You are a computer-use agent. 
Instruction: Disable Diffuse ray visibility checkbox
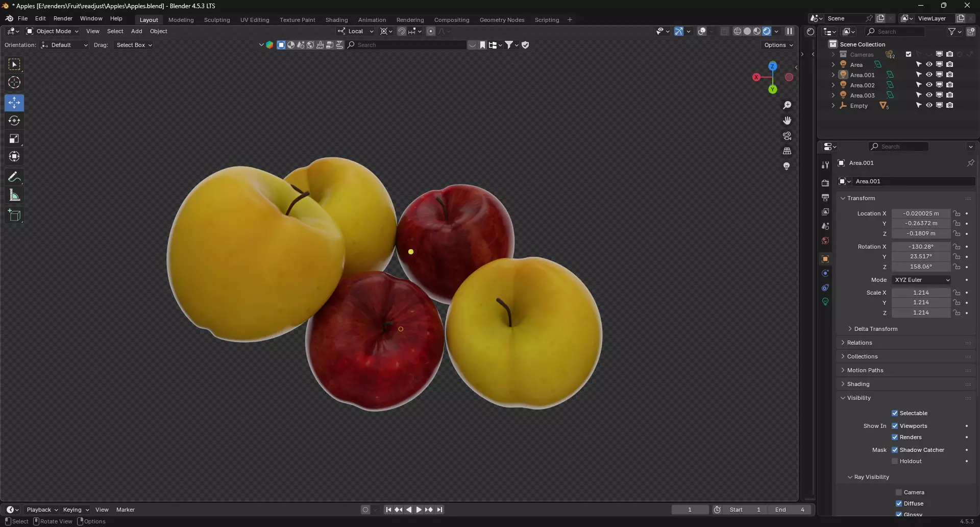(x=899, y=504)
